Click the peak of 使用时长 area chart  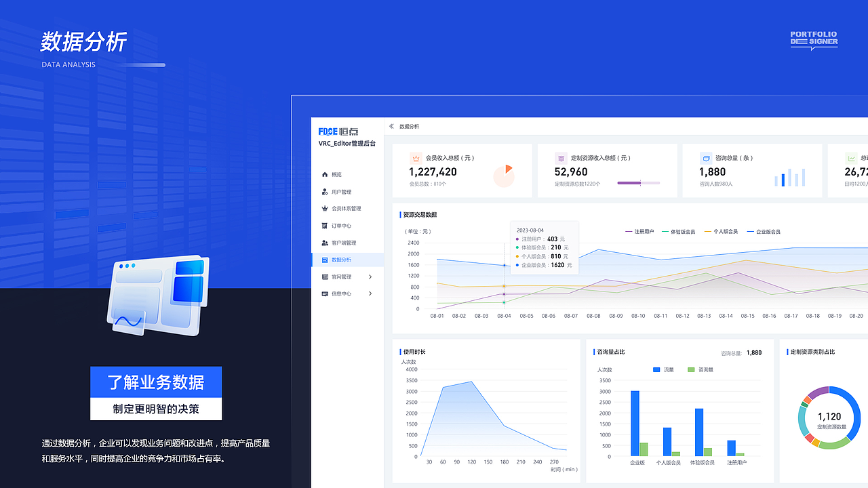pyautogui.click(x=471, y=382)
